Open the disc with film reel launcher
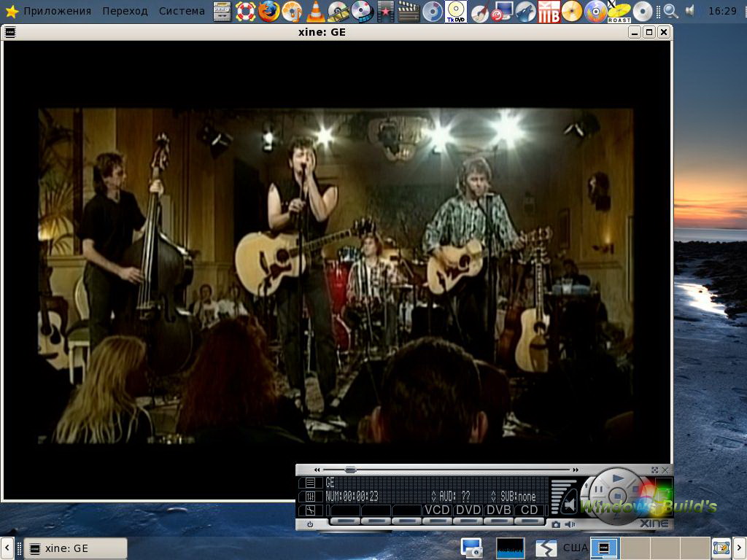The height and width of the screenshot is (560, 747). point(338,12)
